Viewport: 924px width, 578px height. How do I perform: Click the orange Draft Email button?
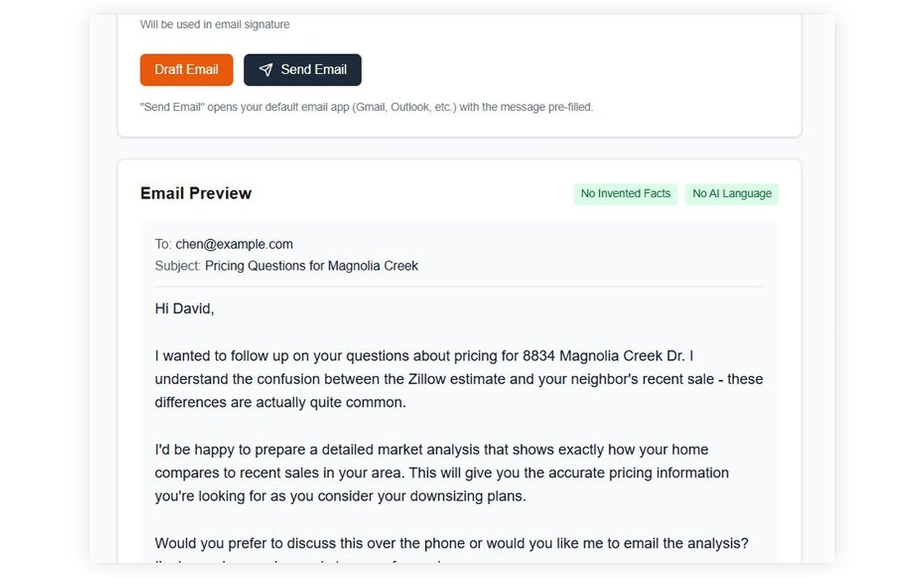(186, 70)
